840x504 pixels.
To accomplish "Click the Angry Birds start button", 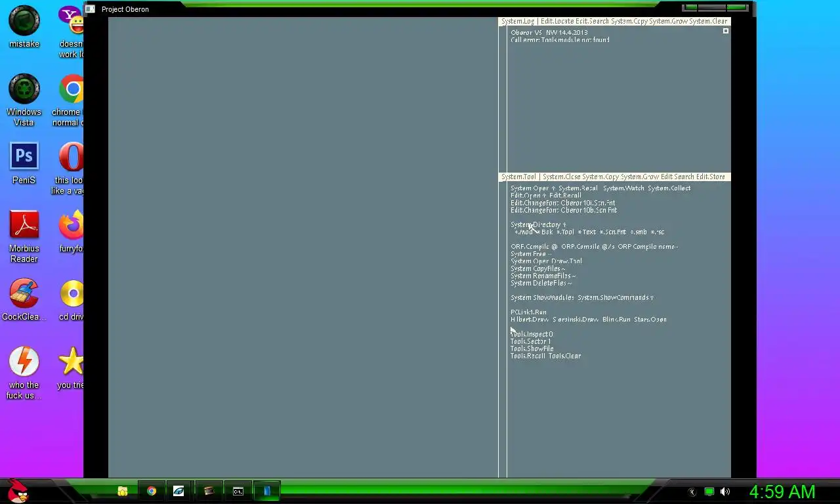I will [x=18, y=490].
